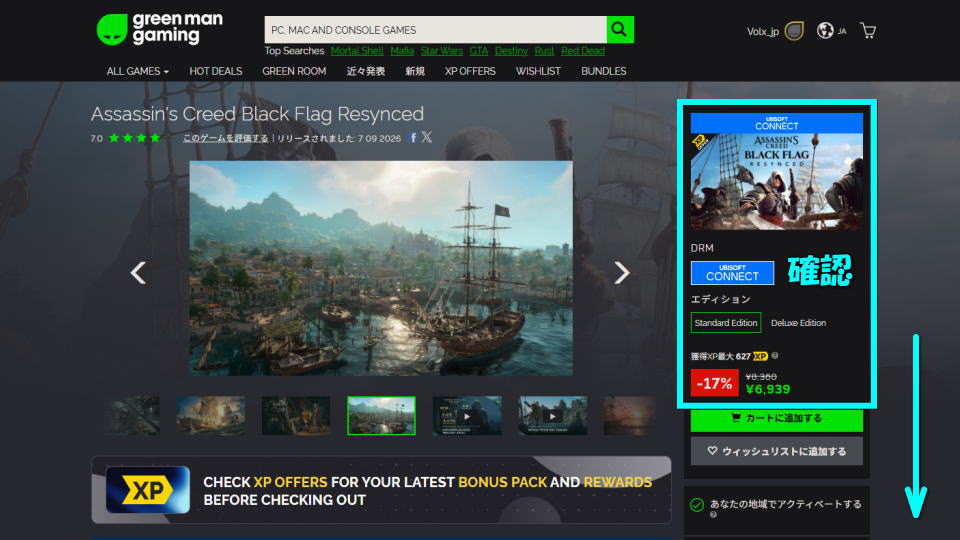Select the Ubisoft Connect DRM button
Viewport: 960px width, 540px height.
(732, 273)
